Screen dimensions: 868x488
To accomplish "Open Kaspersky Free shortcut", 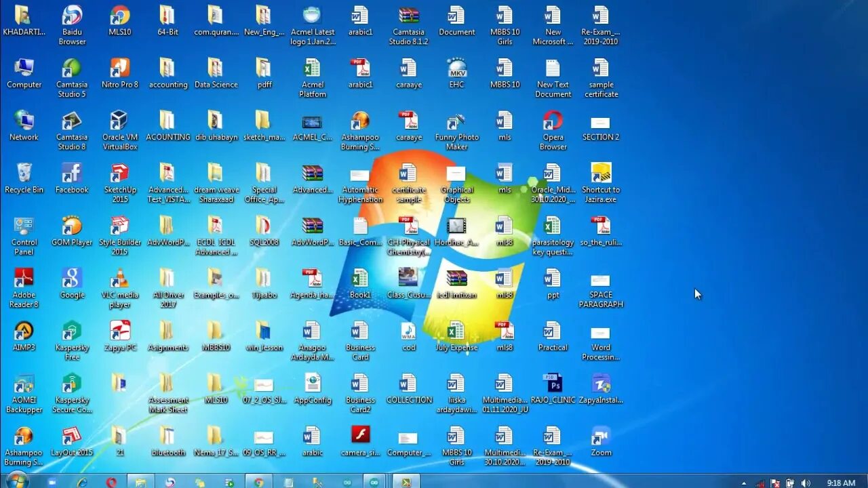I will point(72,340).
